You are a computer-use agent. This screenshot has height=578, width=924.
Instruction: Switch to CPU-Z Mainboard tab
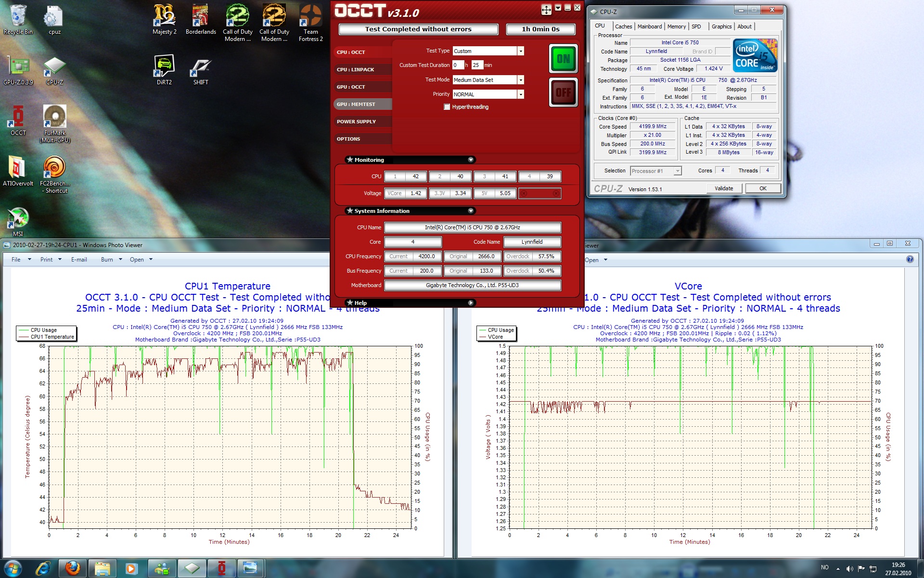(x=649, y=26)
